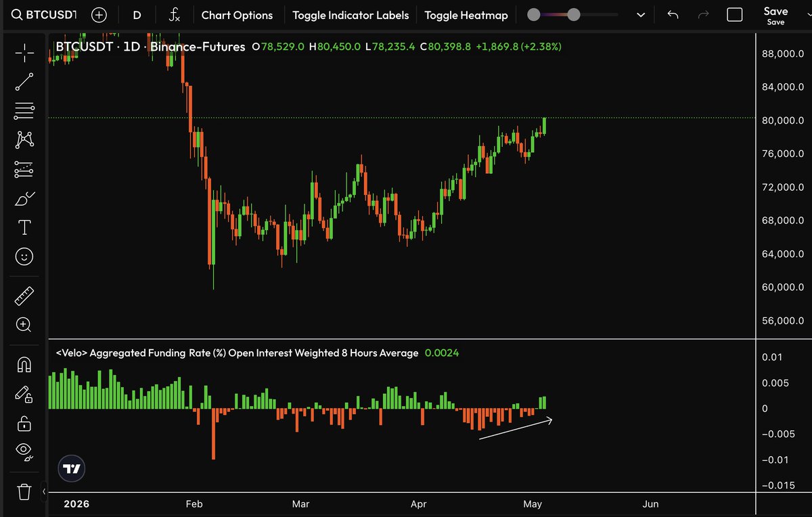Click the high price H80,450.0 readout

[x=334, y=47]
